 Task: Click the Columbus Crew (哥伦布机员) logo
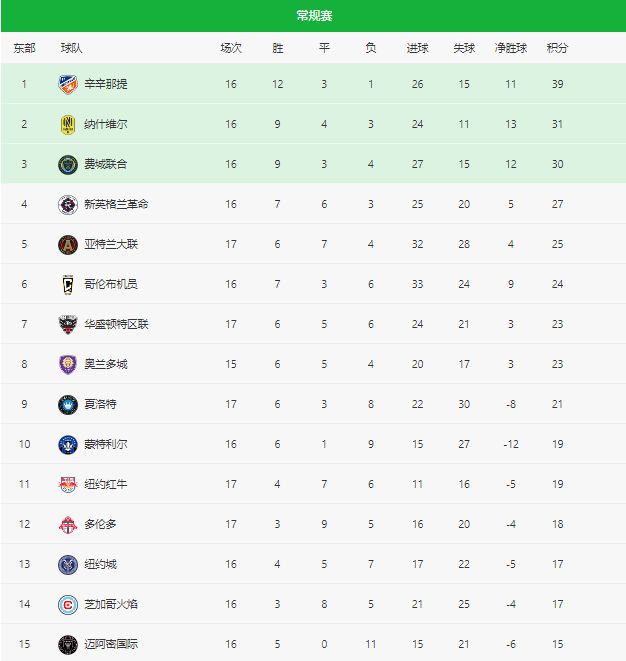[x=68, y=284]
